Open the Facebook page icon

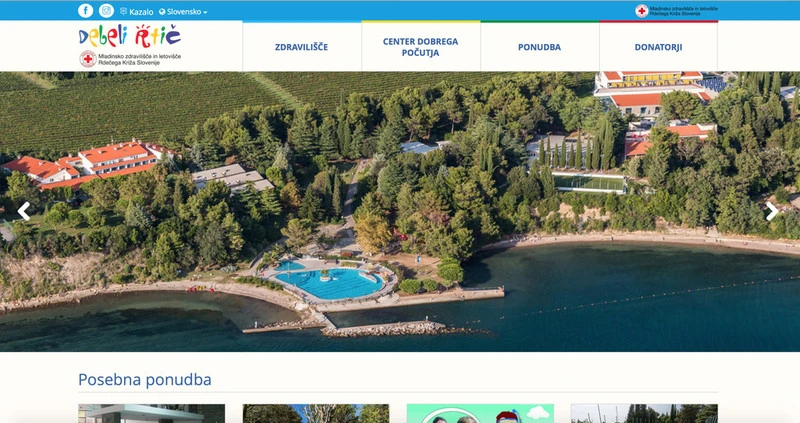tap(85, 10)
